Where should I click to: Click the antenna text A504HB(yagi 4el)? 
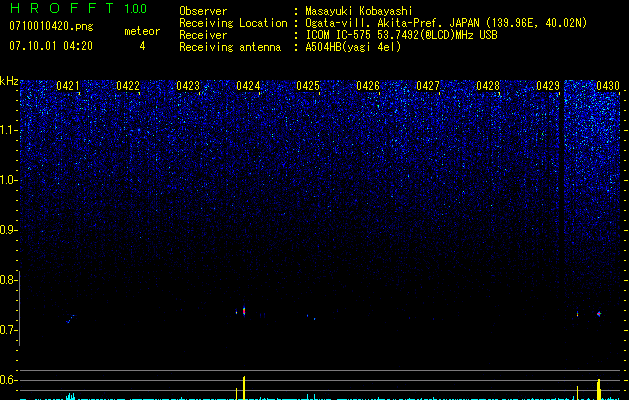point(353,47)
